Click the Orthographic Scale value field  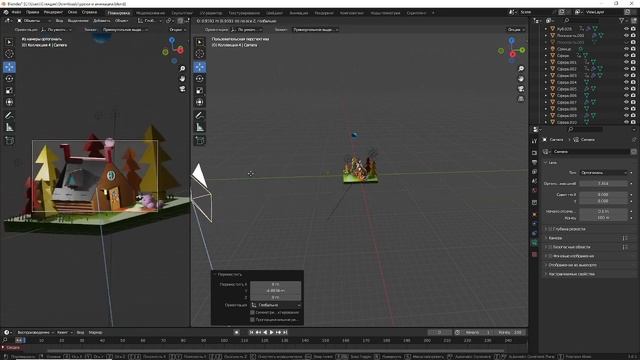point(603,184)
